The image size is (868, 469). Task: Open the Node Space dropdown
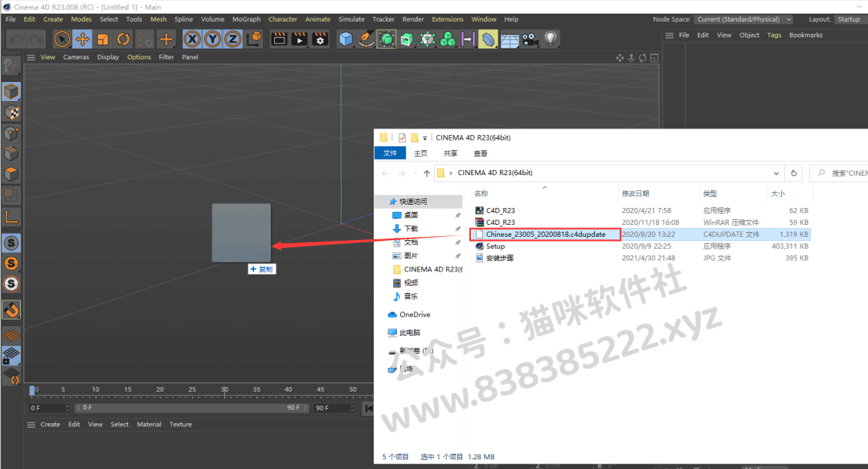[x=743, y=19]
